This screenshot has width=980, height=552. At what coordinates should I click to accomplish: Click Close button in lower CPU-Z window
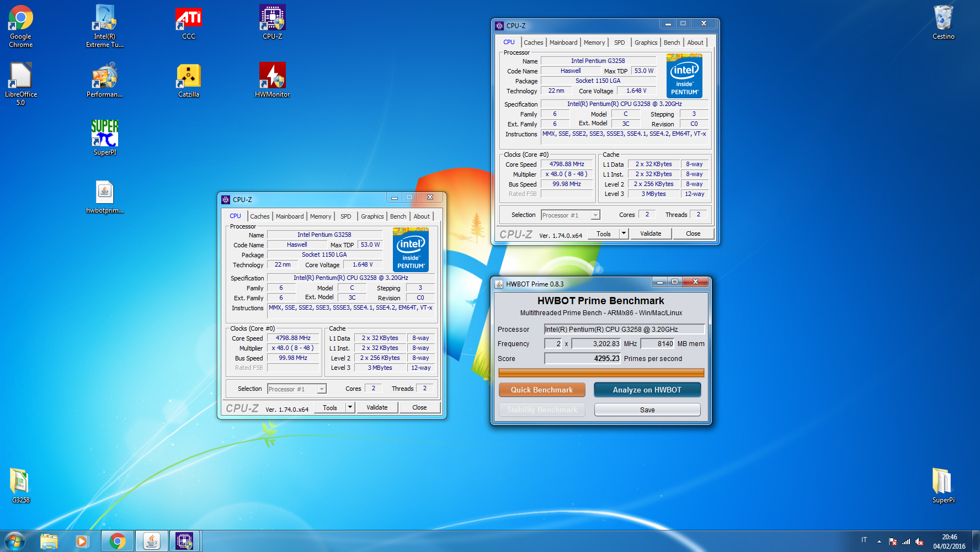419,407
